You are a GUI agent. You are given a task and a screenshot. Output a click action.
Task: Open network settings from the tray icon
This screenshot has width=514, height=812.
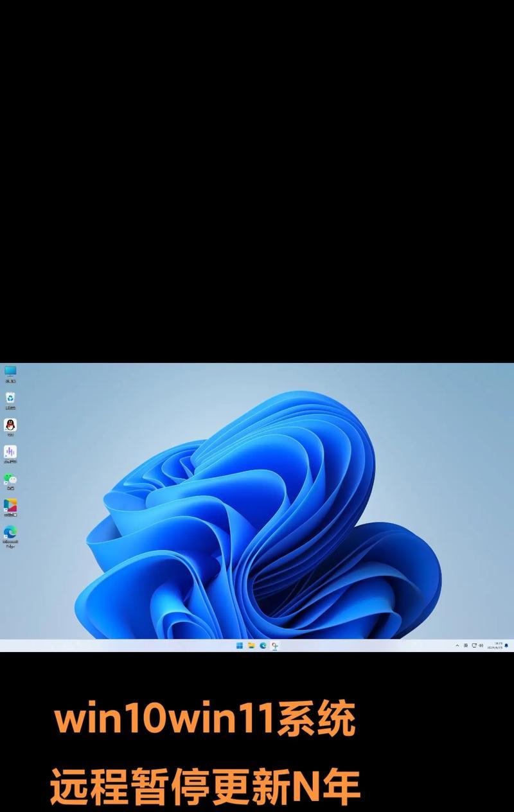coord(474,646)
